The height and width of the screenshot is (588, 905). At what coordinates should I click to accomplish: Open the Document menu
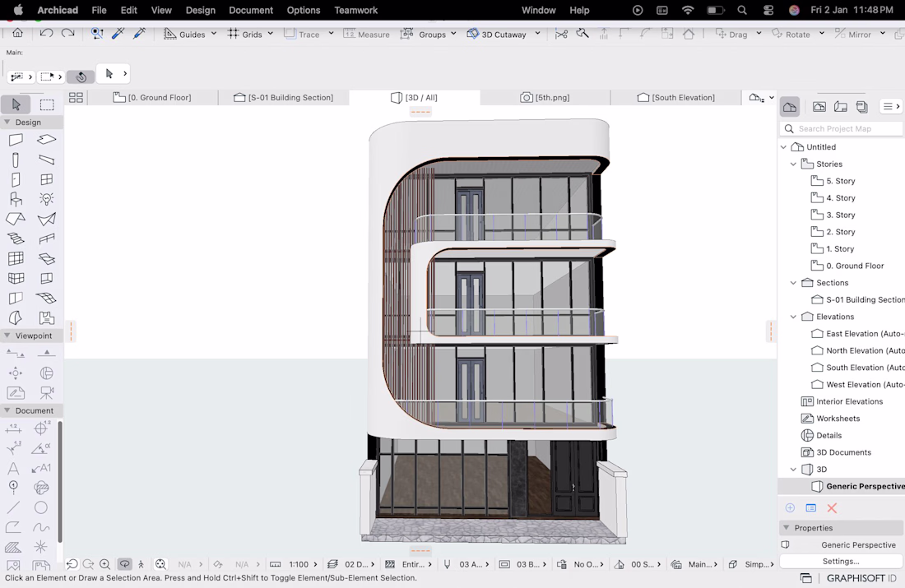(250, 10)
